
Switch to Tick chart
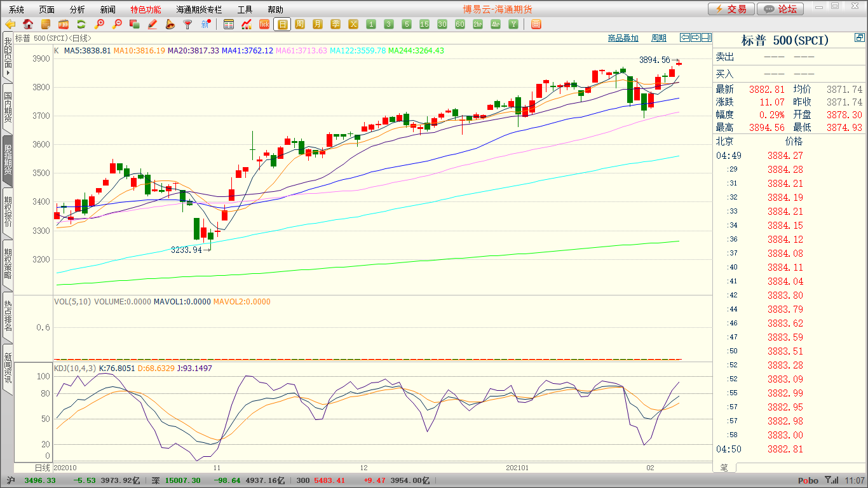[264, 24]
